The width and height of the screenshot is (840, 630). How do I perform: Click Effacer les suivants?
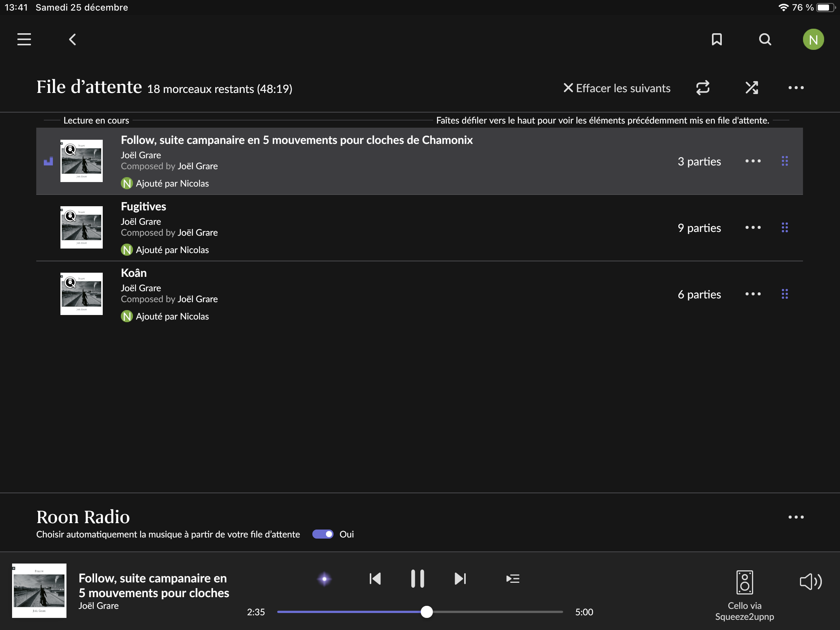tap(617, 88)
